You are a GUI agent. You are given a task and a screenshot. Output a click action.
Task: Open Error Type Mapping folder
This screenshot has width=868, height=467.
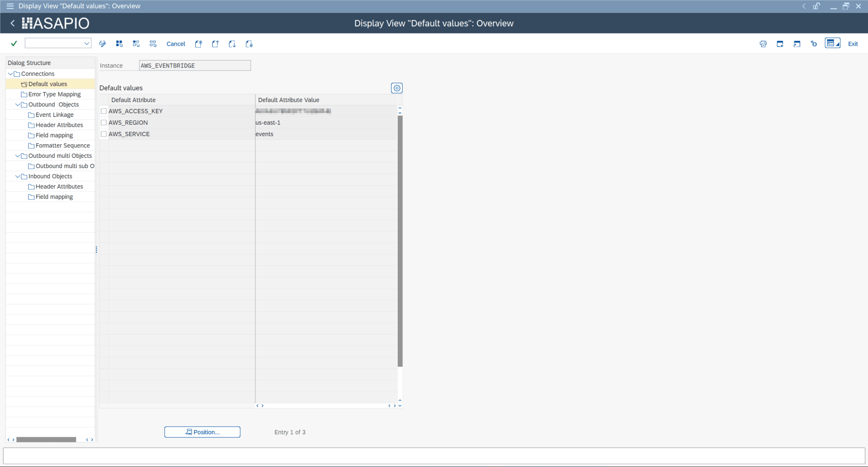[x=54, y=94]
